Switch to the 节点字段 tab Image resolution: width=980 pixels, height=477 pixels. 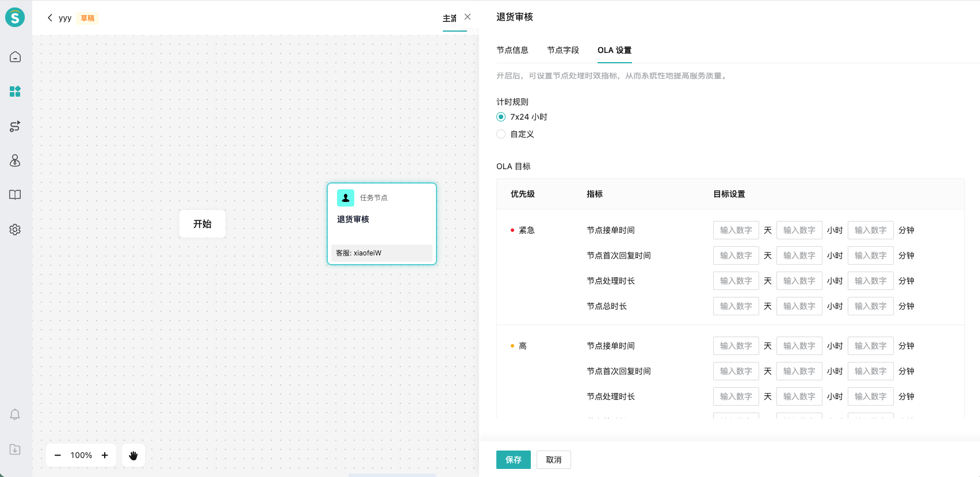coord(562,50)
